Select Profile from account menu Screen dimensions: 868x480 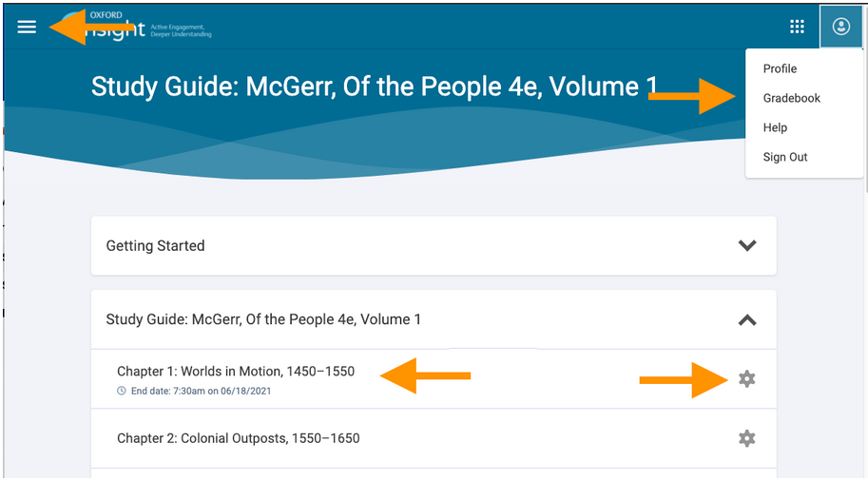pyautogui.click(x=780, y=68)
